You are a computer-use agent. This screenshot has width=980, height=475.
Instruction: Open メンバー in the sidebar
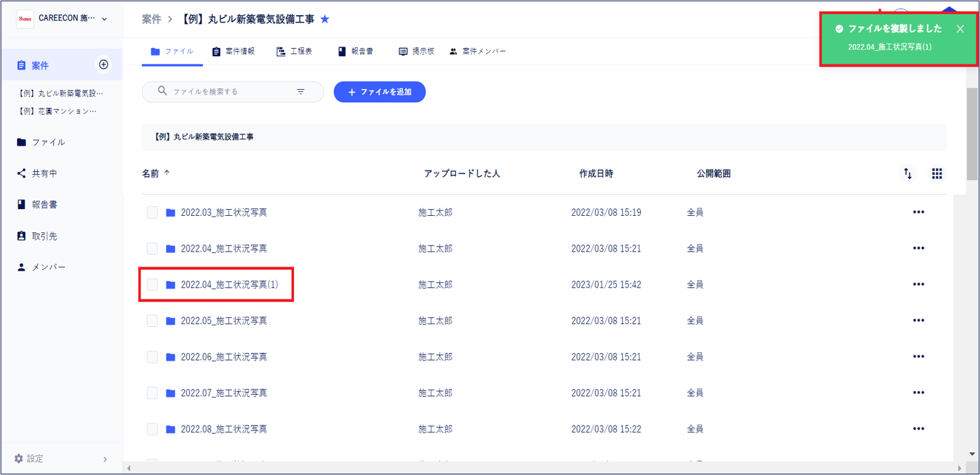pyautogui.click(x=41, y=267)
